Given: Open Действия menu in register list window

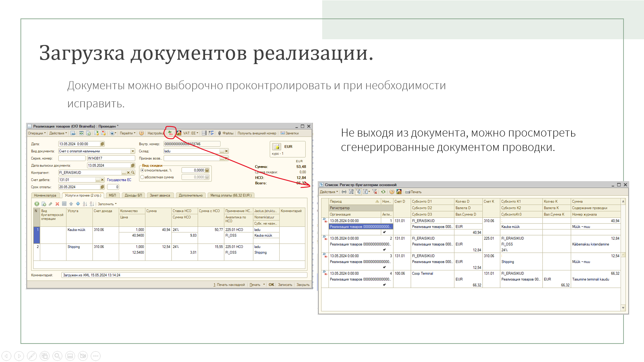Looking at the screenshot, I should pos(329,192).
